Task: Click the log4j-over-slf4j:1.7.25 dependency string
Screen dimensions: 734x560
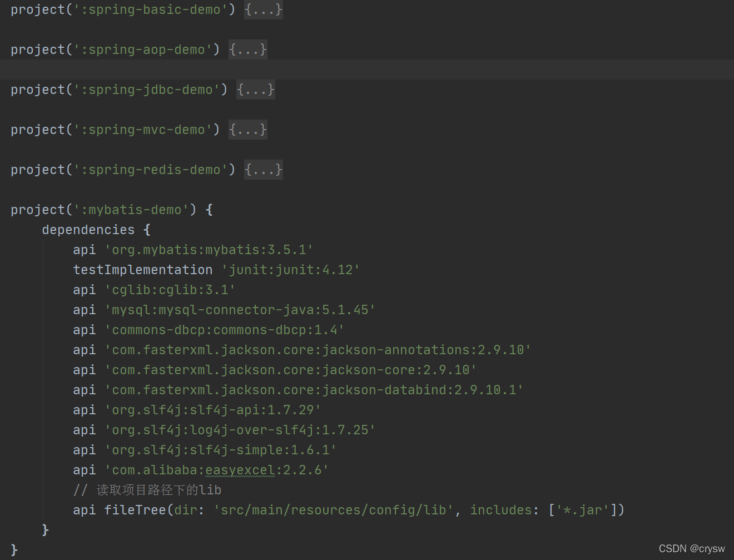Action: (x=240, y=430)
